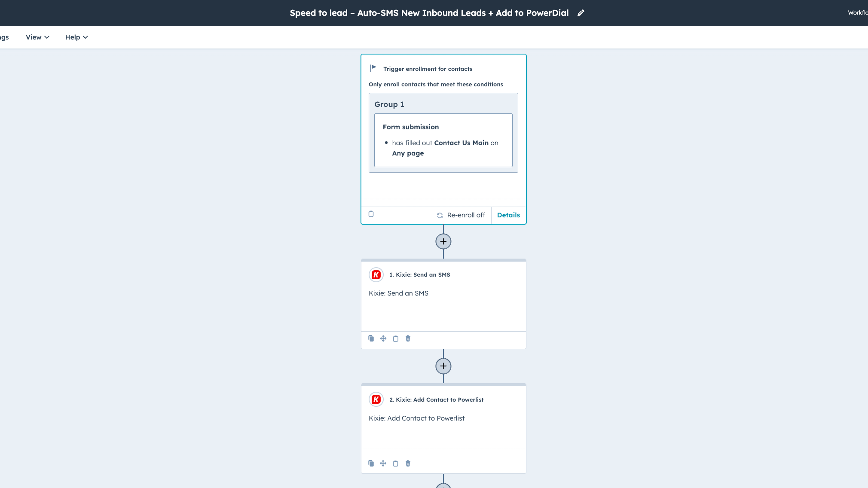Open Details of enrollment trigger
Image resolution: width=868 pixels, height=488 pixels.
pos(508,215)
